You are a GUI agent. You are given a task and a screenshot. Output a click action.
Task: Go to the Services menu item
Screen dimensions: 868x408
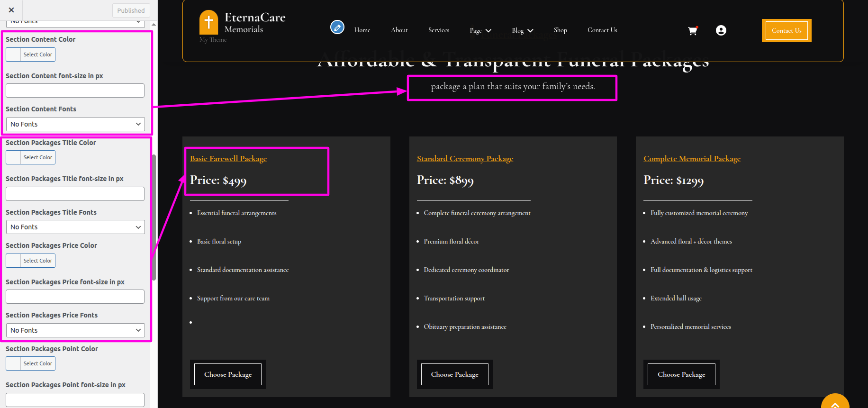tap(438, 30)
